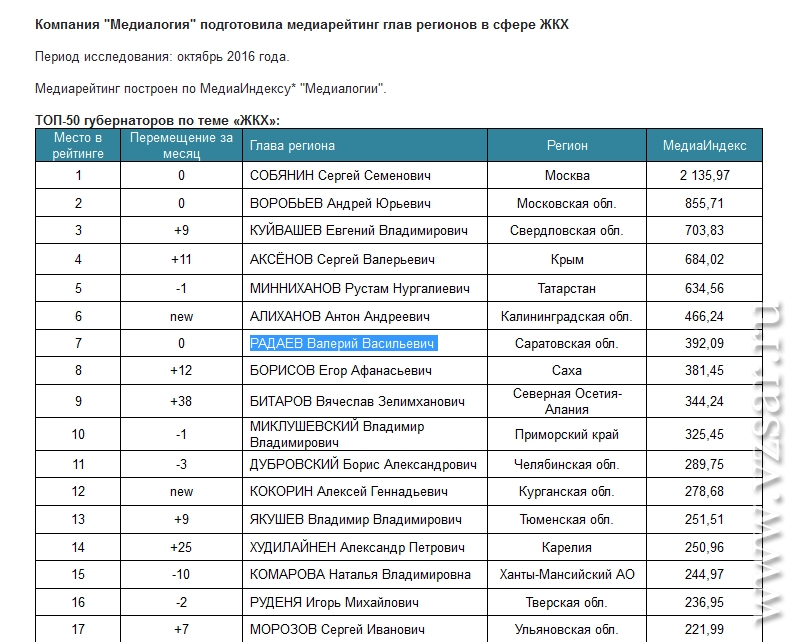Click the 'Период исследования' line
797x642 pixels.
click(x=162, y=56)
